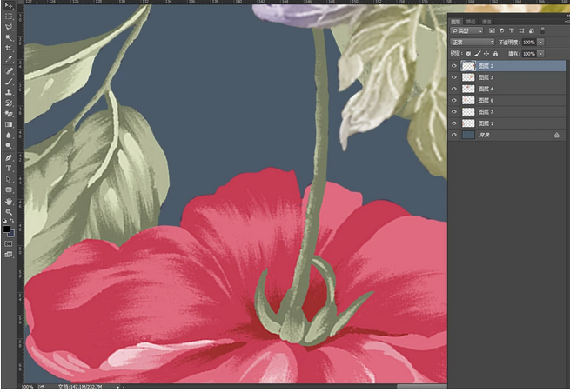570x392 pixels.
Task: Open the layer filter 类型 dropdown
Action: (x=466, y=30)
